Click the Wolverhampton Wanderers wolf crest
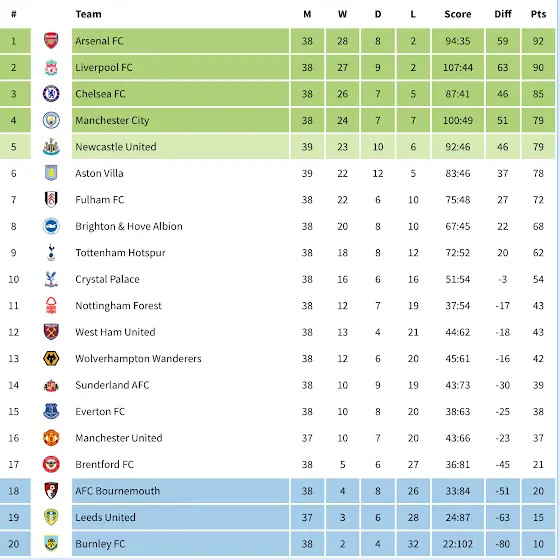Screen dimensions: 560x560 click(x=51, y=358)
